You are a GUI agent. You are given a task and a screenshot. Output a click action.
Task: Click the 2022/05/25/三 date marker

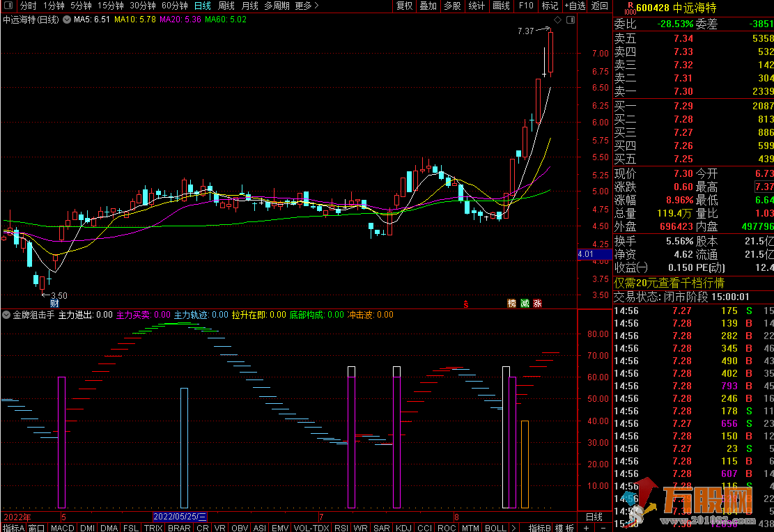coord(180,517)
